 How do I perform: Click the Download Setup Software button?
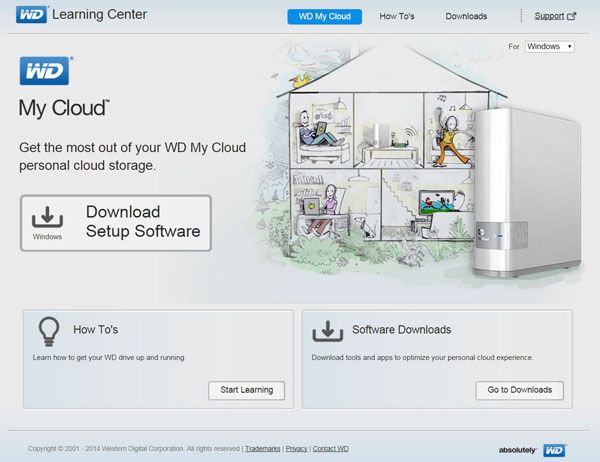(x=116, y=223)
